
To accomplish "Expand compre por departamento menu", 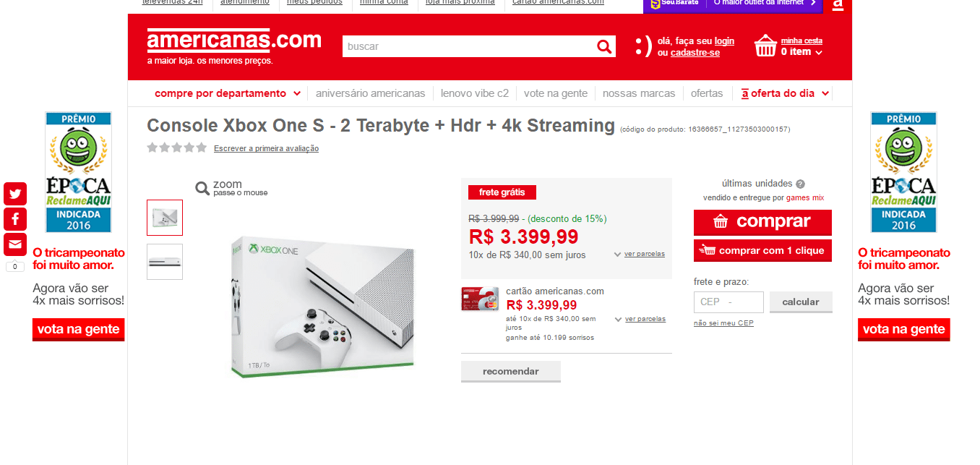I will [228, 93].
